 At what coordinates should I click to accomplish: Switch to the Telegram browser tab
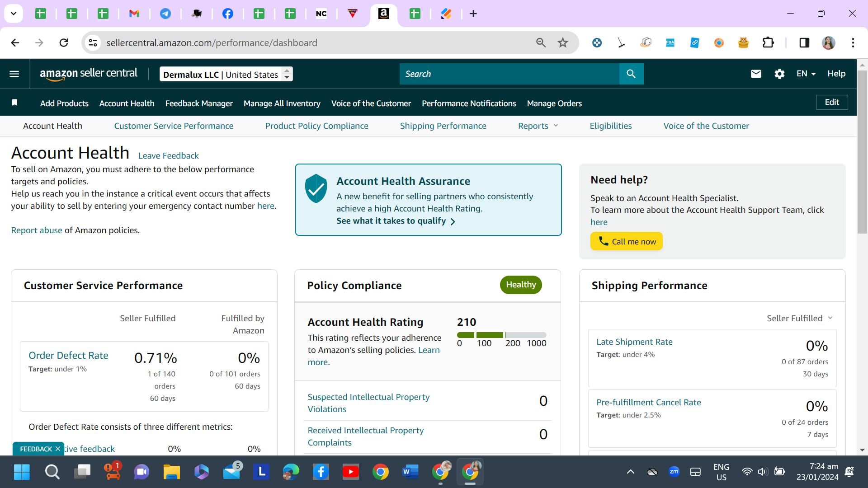tap(165, 14)
